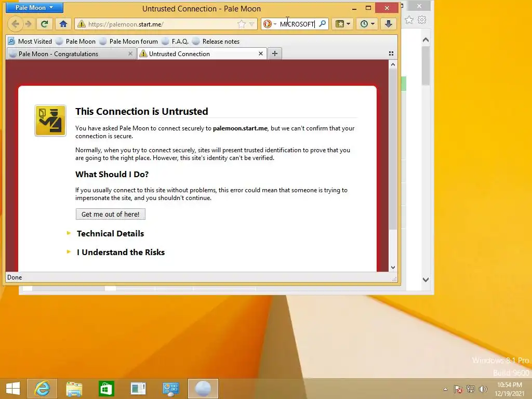
Task: Click scroll down arrow in background window
Action: 426,280
